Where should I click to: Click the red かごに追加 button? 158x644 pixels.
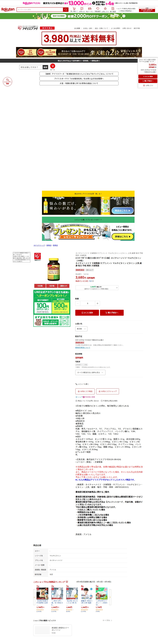point(87,312)
